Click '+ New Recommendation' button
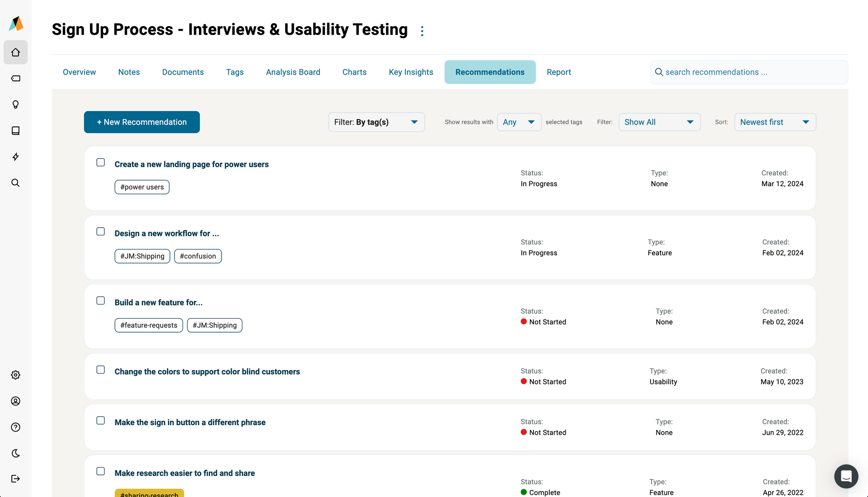The height and width of the screenshot is (497, 868). pos(142,122)
